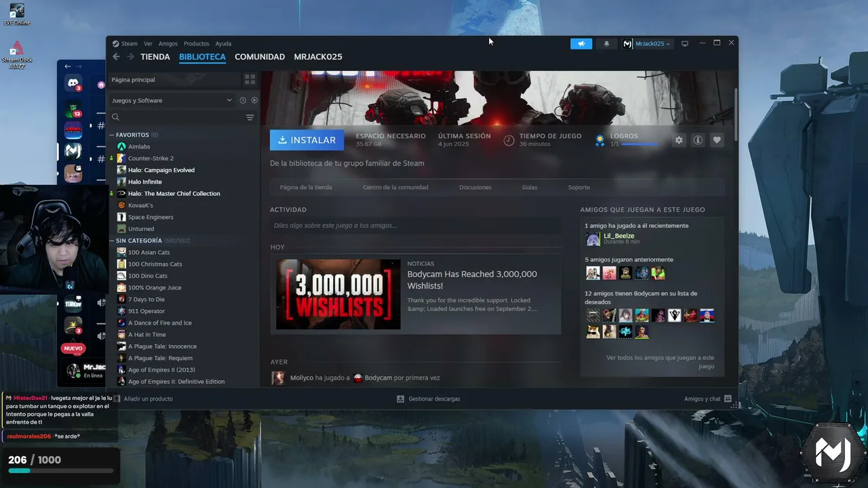The width and height of the screenshot is (868, 488).
Task: Select A Hat in Time in the library
Action: 147,334
